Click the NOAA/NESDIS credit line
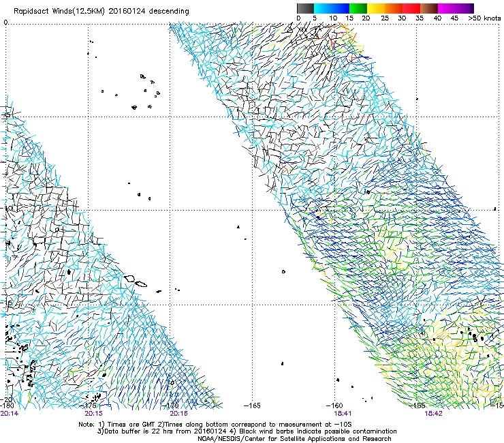Screen dimensions: 504x443 (294, 439)
